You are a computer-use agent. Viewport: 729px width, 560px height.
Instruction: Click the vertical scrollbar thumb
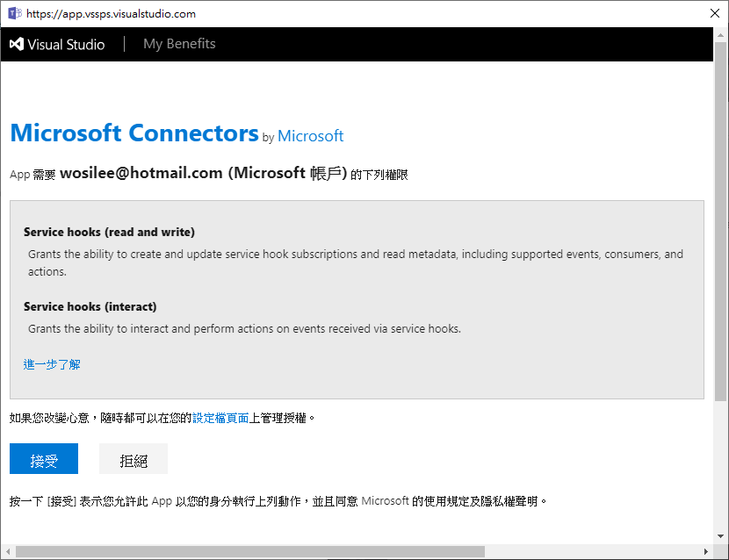point(720,222)
